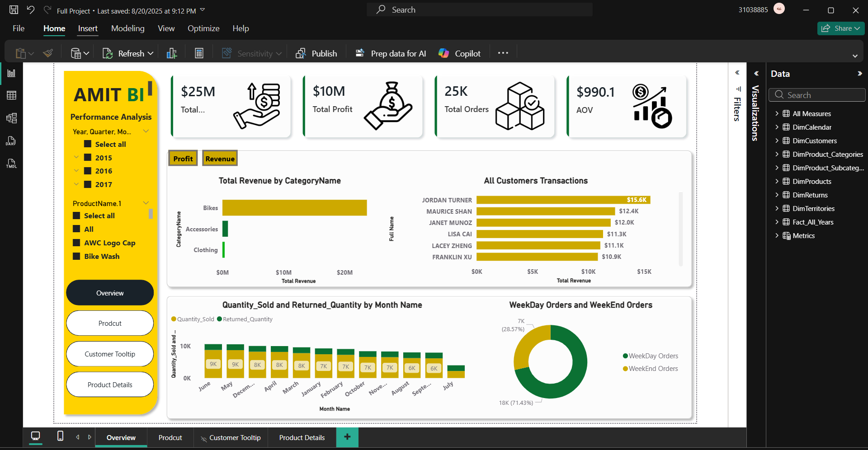Open the Modeling ribbon tab
Image resolution: width=868 pixels, height=450 pixels.
pos(127,28)
